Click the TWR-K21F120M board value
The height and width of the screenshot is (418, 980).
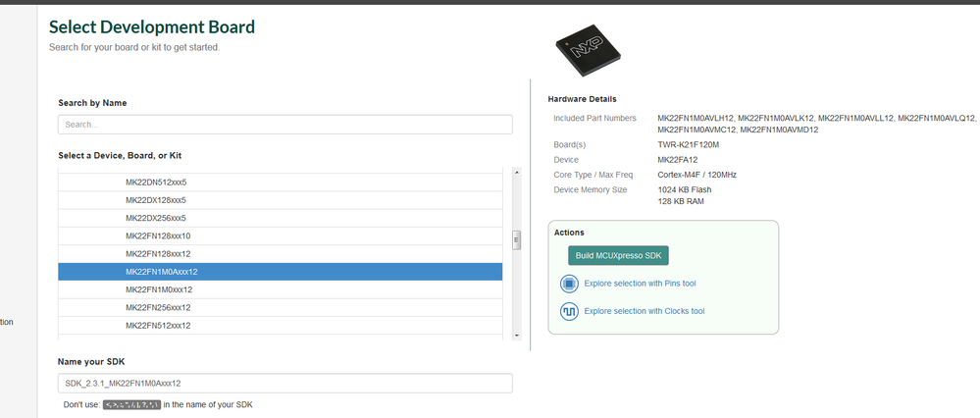(688, 145)
